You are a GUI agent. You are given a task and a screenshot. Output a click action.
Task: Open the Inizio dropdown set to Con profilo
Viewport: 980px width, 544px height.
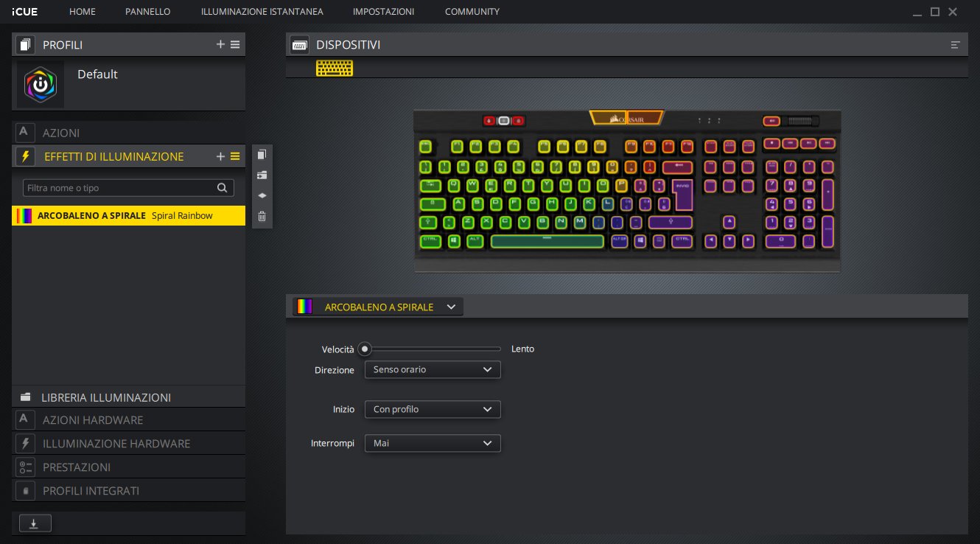433,409
